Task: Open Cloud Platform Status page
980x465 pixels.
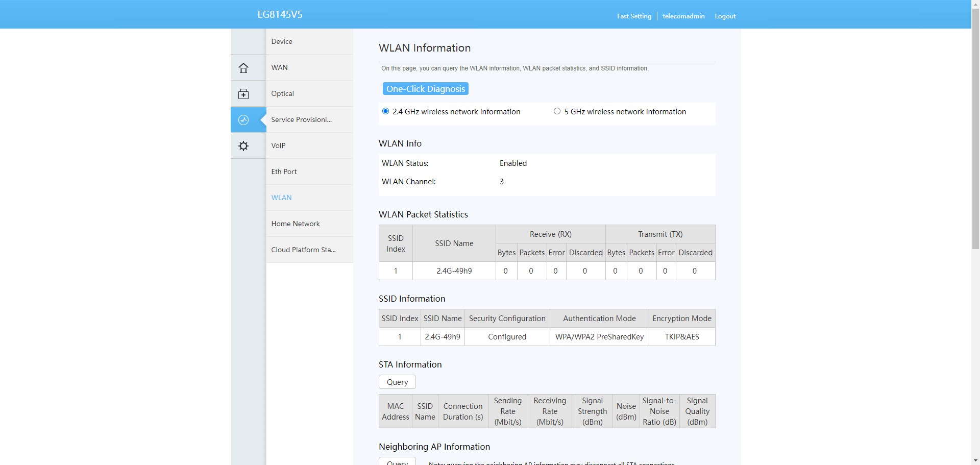Action: point(303,250)
